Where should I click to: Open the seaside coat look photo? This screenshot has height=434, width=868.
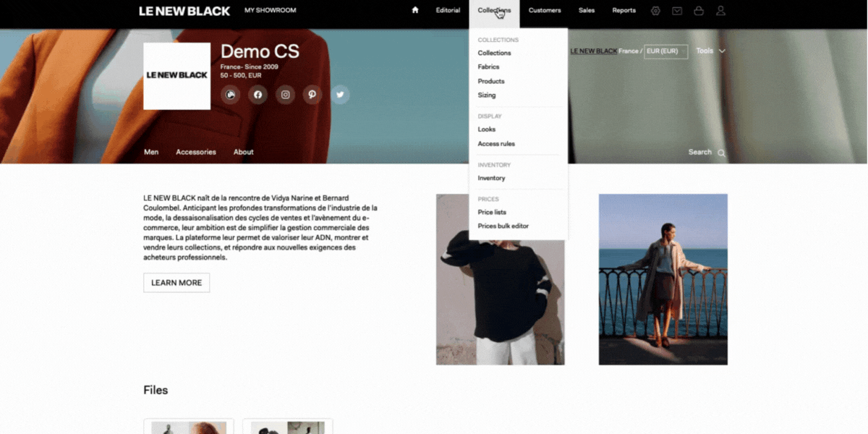663,279
